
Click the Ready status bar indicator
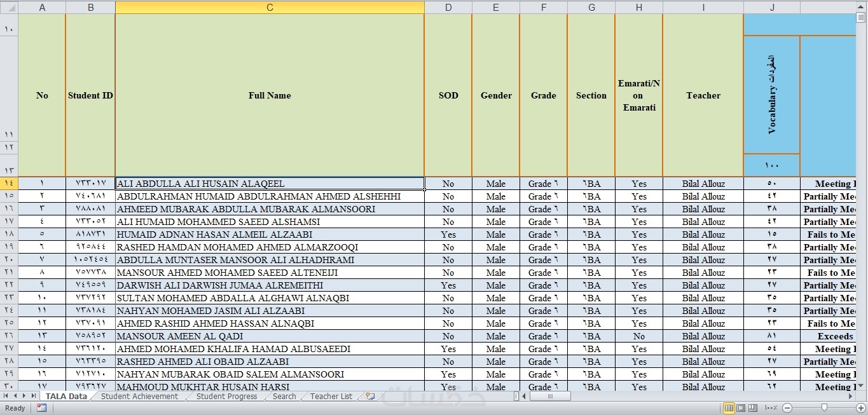coord(15,408)
